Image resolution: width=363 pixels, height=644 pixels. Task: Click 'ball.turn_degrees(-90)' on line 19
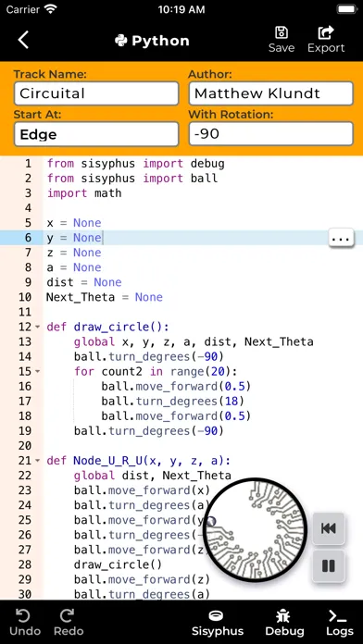point(149,431)
